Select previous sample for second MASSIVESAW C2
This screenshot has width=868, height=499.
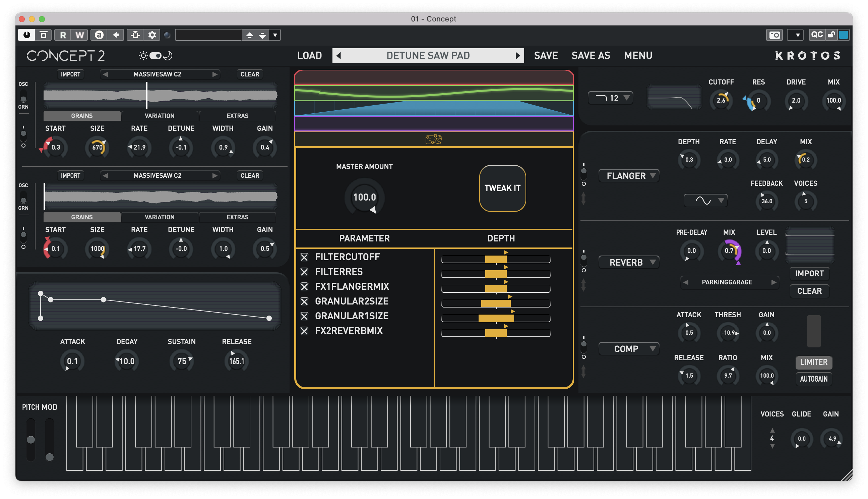click(106, 176)
